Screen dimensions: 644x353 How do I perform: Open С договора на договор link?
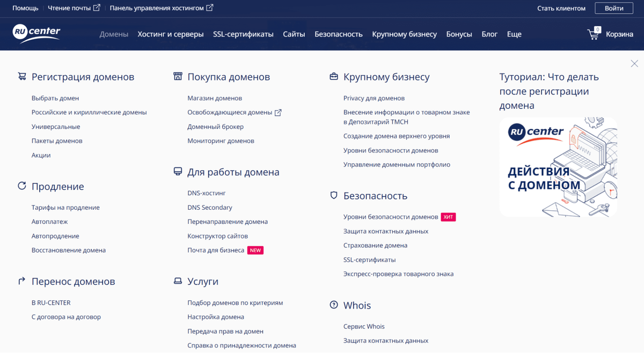click(x=66, y=317)
